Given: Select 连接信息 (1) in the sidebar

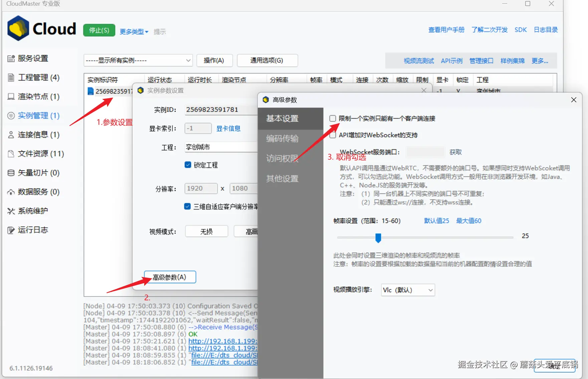Looking at the screenshot, I should click(x=39, y=135).
